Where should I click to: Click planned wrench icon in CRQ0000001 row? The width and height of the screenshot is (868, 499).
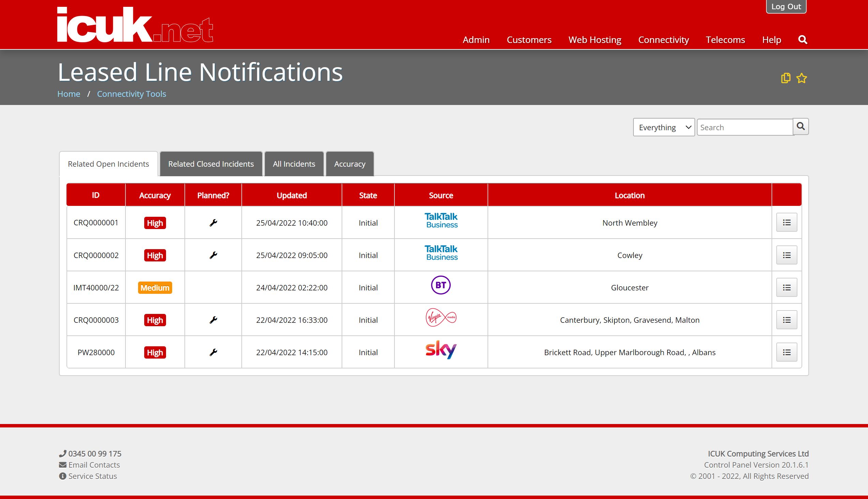tap(213, 223)
